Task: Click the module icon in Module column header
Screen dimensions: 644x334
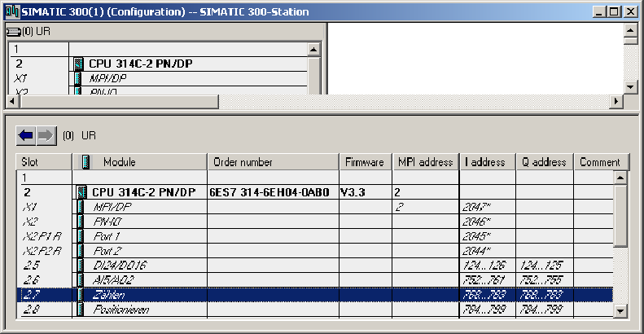Action: click(x=85, y=162)
